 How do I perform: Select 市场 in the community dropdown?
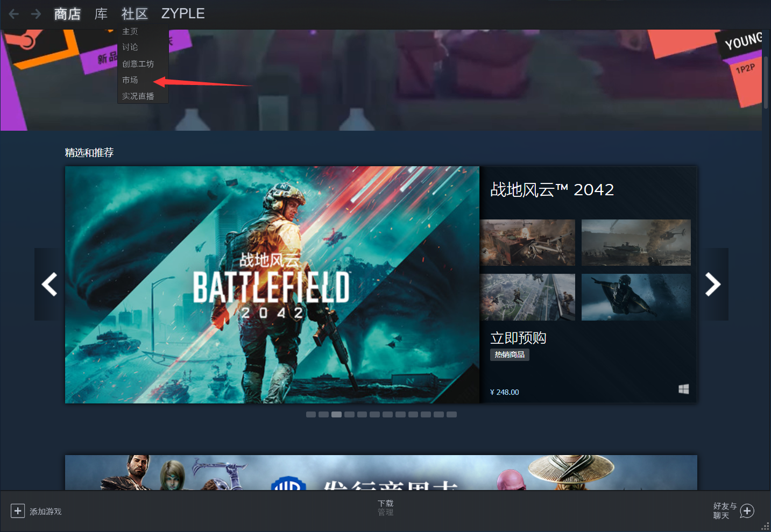point(130,80)
